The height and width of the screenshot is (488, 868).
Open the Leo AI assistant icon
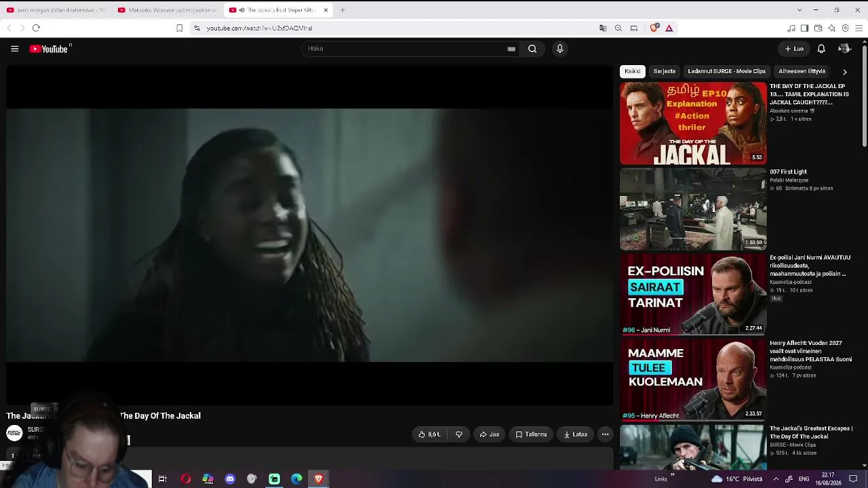(831, 28)
